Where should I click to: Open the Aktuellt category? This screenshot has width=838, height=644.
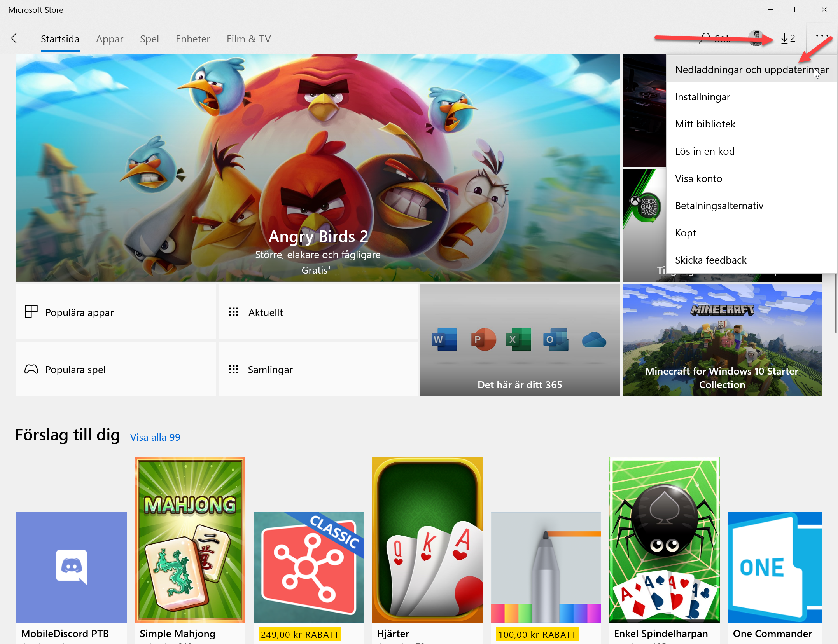pyautogui.click(x=318, y=312)
